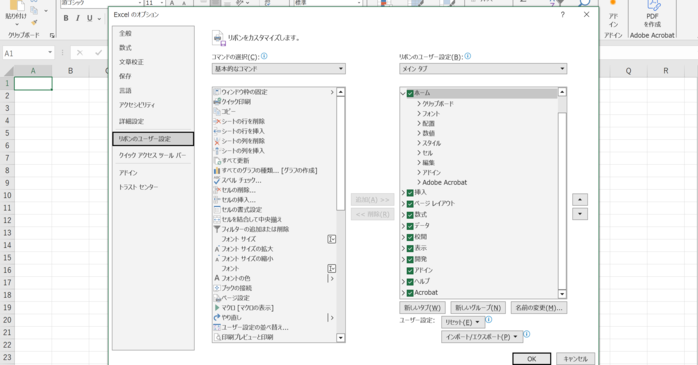The height and width of the screenshot is (365, 698).
Task: Select the すべて更新 command icon
Action: pyautogui.click(x=217, y=161)
